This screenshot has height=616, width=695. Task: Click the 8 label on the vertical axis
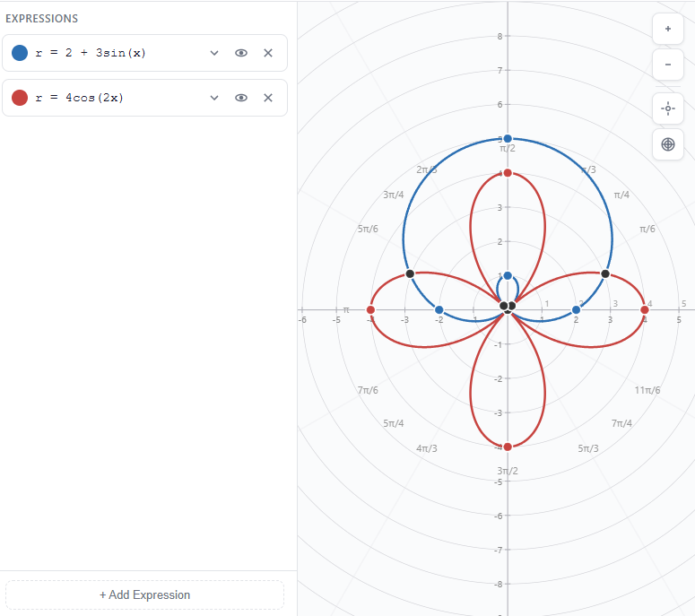[500, 37]
